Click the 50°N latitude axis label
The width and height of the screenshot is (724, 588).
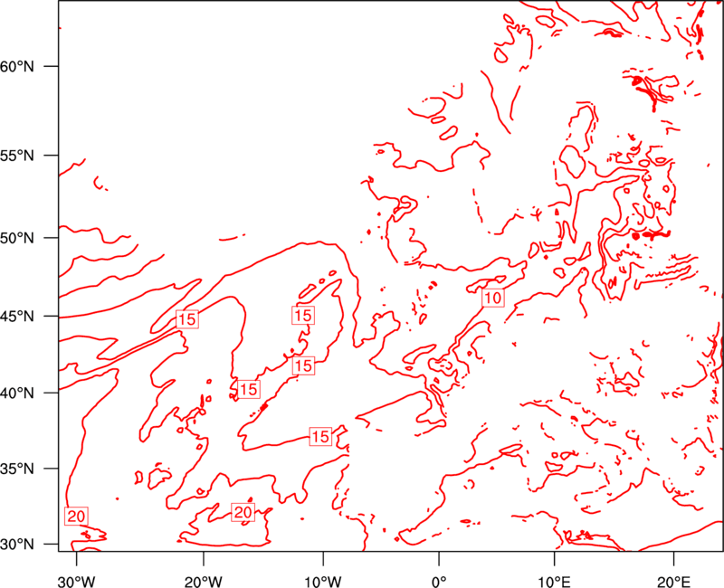tap(17, 239)
